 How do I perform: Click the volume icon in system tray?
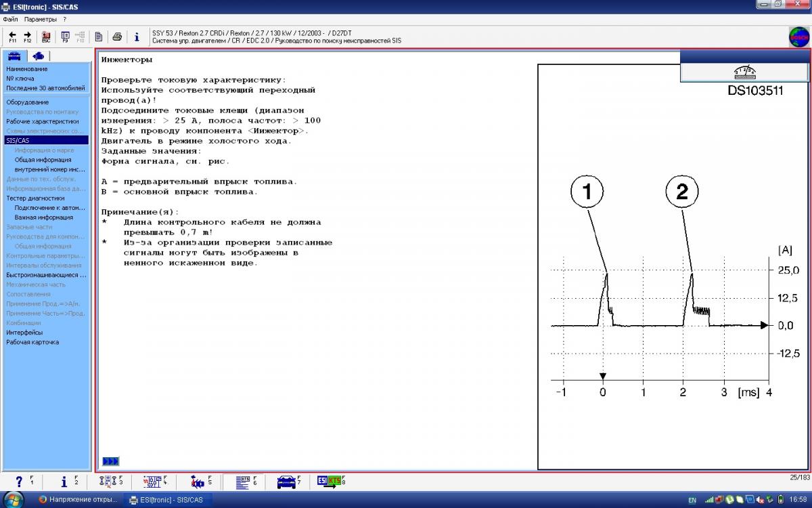pyautogui.click(x=761, y=500)
